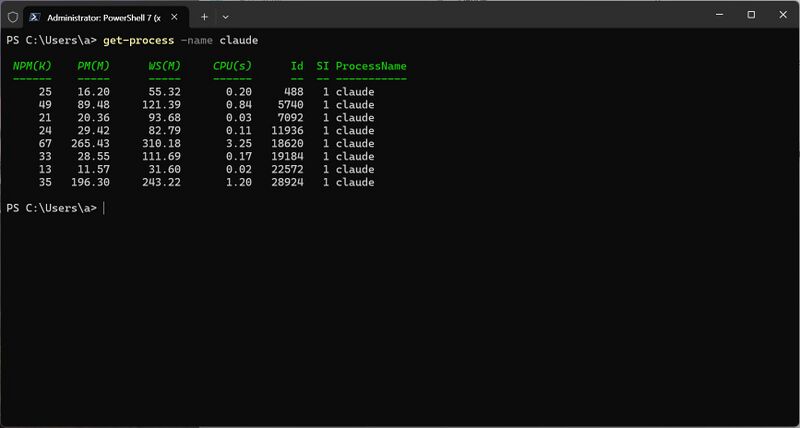Click process Id 22572
This screenshot has width=800, height=428.
click(287, 169)
